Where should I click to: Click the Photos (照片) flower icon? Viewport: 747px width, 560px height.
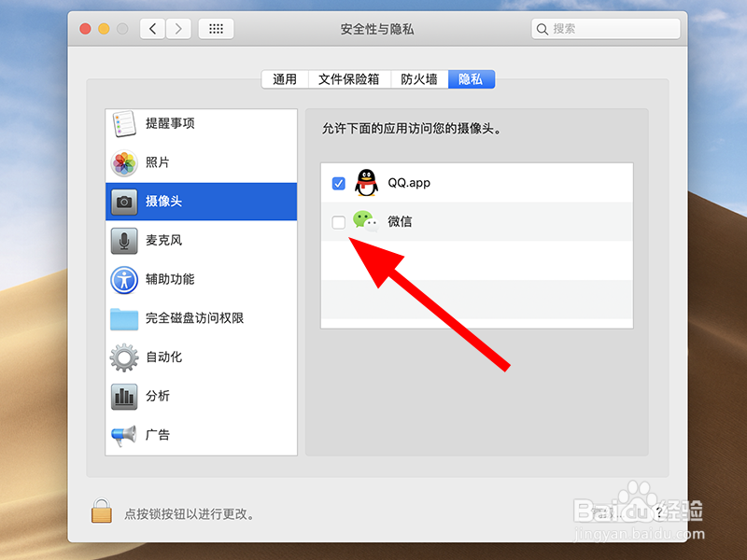coord(124,162)
